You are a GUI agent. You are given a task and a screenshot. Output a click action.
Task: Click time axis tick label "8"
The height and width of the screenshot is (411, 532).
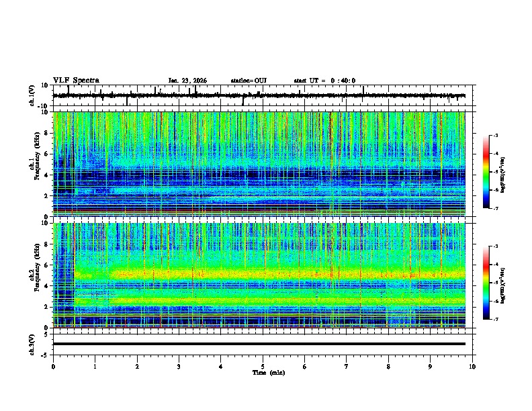[388, 367]
